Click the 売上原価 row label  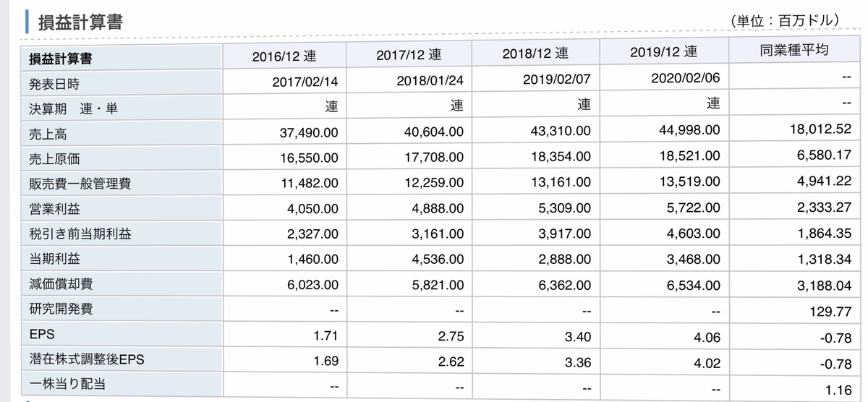[54, 158]
